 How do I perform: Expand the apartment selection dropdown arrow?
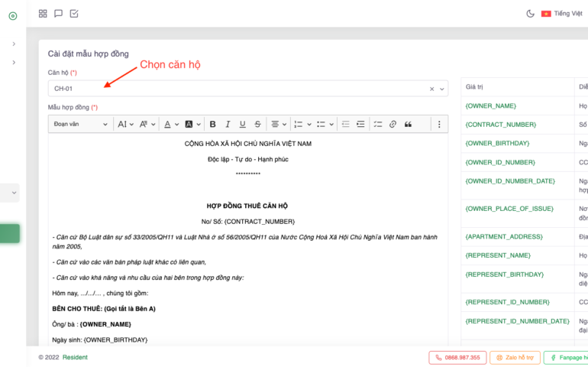[x=442, y=89]
